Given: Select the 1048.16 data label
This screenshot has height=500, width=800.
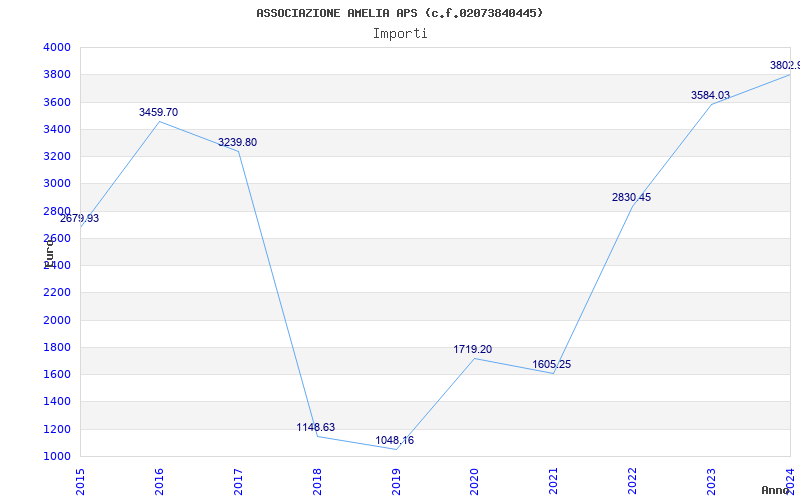Looking at the screenshot, I should (x=395, y=440).
